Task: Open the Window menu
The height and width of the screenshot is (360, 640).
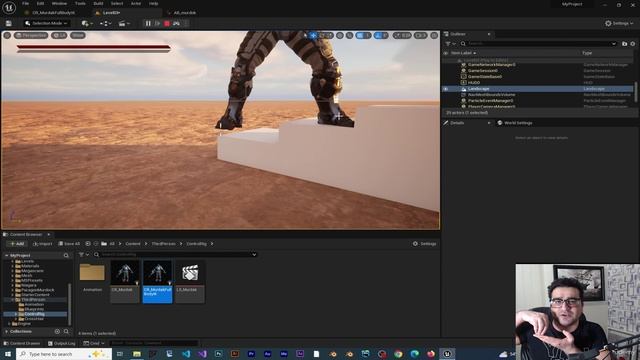Action: point(60,4)
